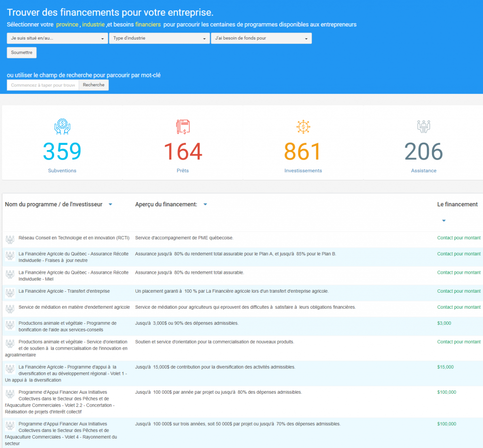Click the Investissements dollar network icon
Screen dimensions: 483x448
303,127
